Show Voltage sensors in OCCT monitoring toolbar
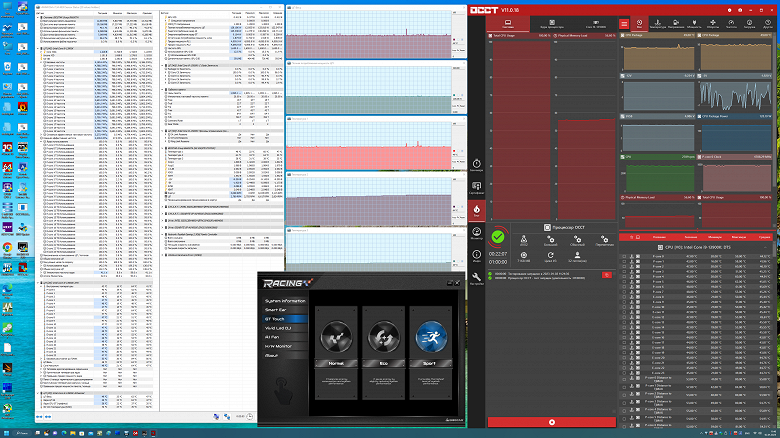Screen dimensions: 780x438 click(676, 23)
